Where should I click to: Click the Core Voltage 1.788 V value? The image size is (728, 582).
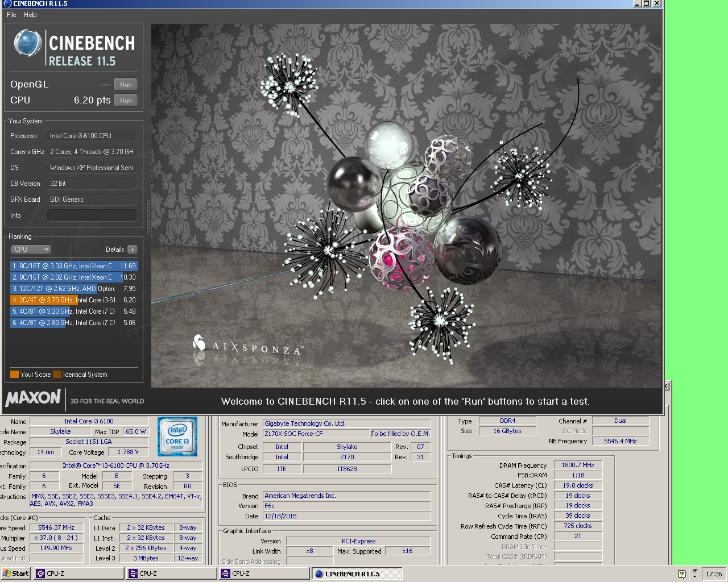pos(129,452)
